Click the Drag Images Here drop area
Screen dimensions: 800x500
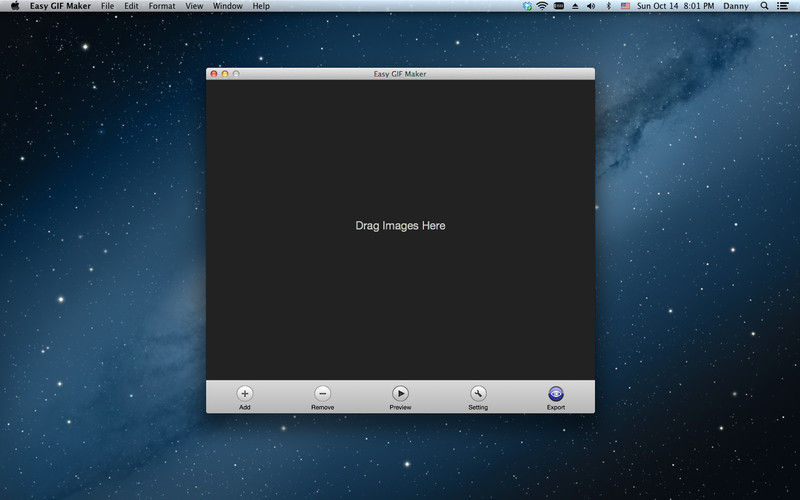(x=401, y=230)
